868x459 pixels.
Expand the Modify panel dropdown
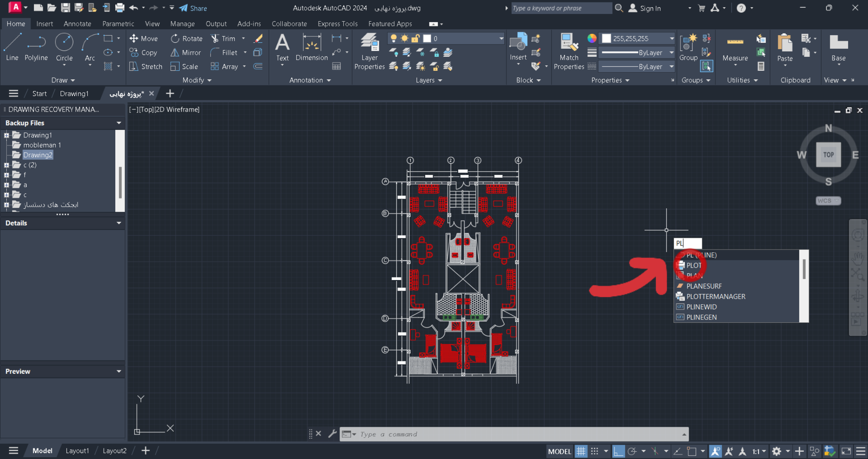pyautogui.click(x=197, y=80)
